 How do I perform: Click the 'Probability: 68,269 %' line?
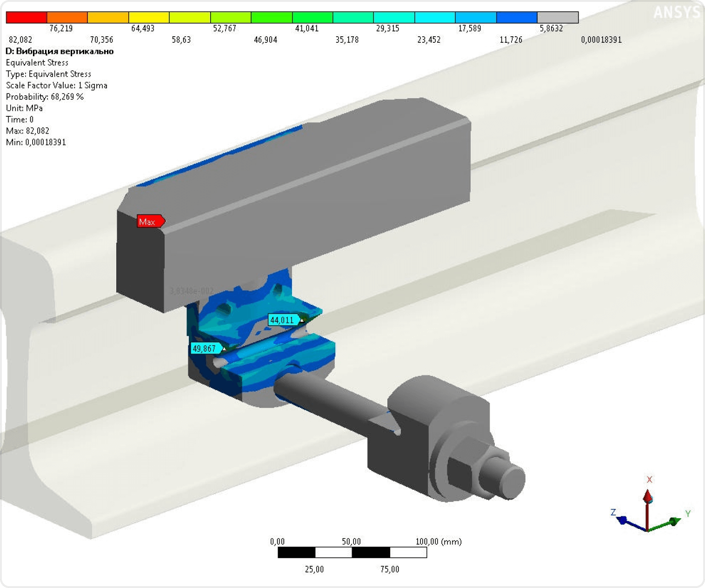[x=45, y=97]
